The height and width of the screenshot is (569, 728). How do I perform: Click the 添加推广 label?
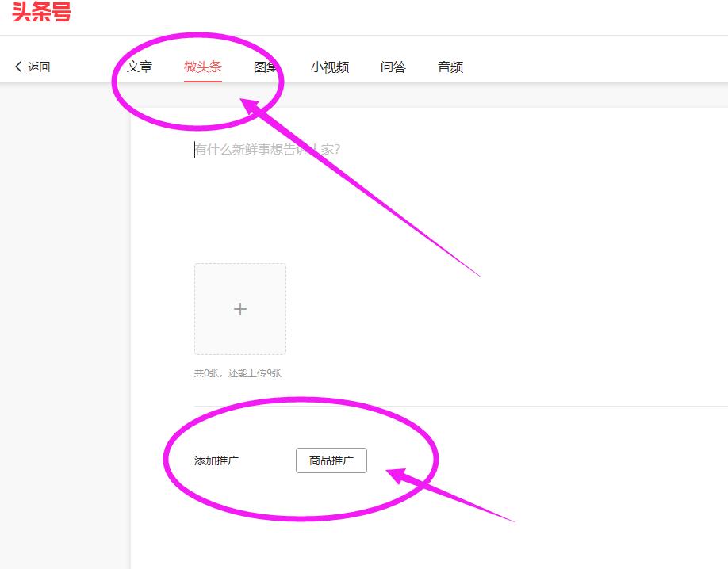(216, 460)
